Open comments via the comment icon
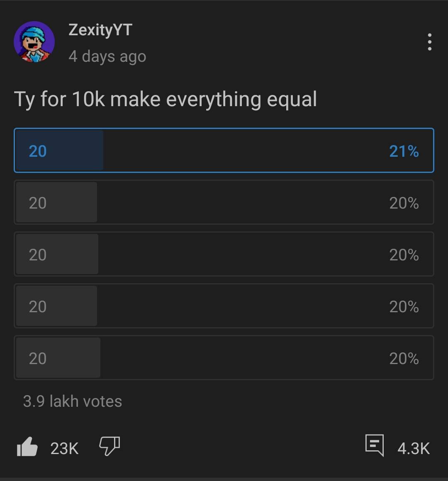The height and width of the screenshot is (481, 448). coord(374,446)
